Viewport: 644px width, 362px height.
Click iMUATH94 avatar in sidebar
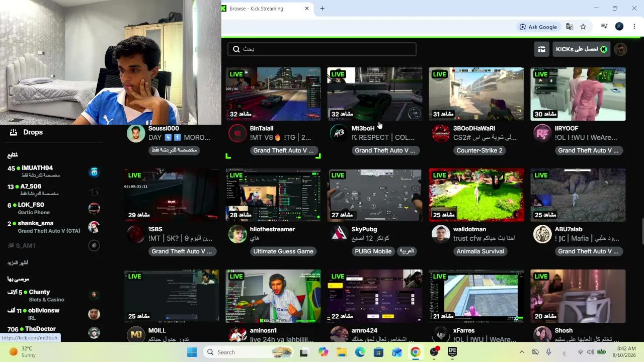click(x=94, y=171)
